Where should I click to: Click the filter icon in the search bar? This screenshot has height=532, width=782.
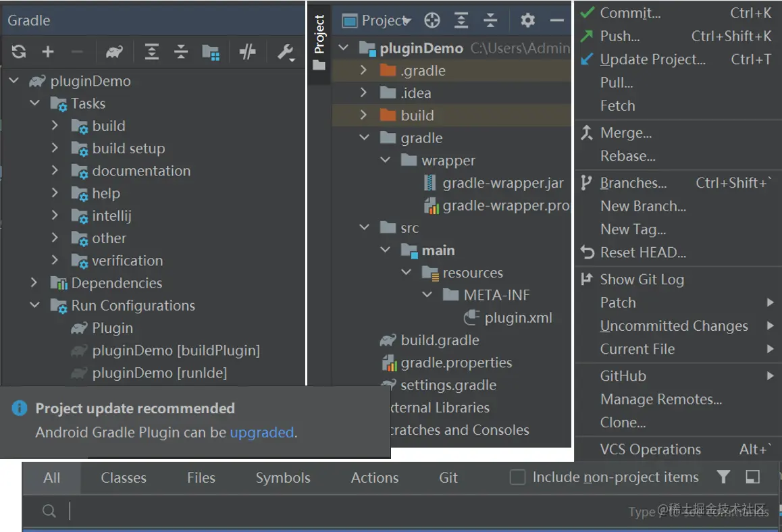pyautogui.click(x=723, y=477)
